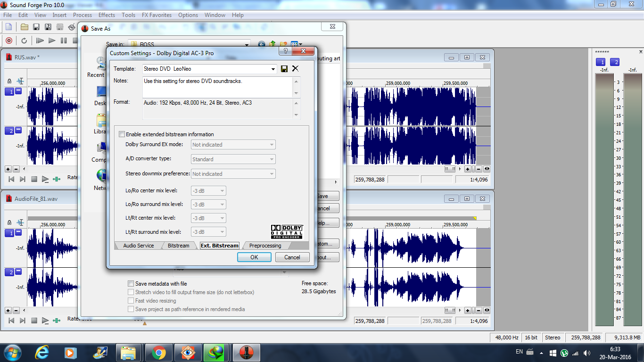Click OK in Custom Settings dialog
This screenshot has width=644, height=362.
click(x=254, y=257)
